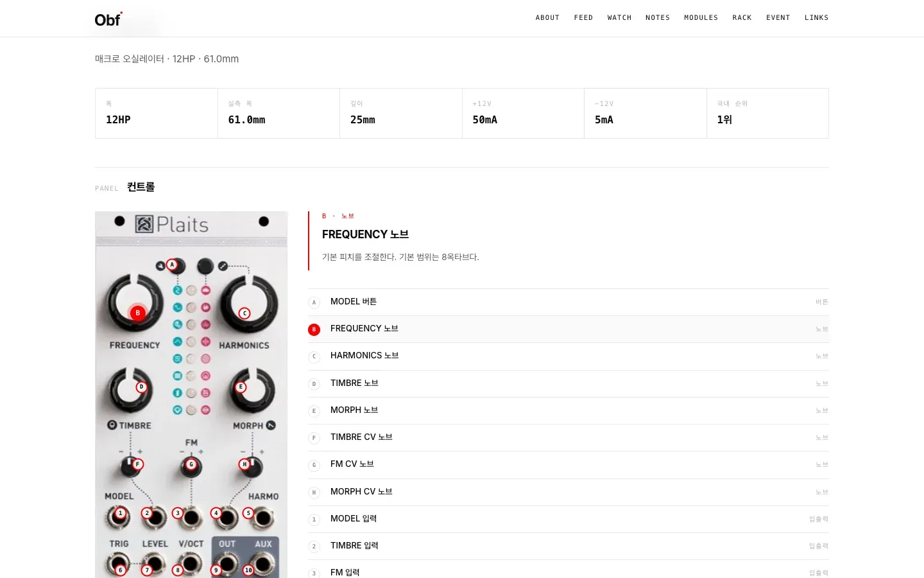
Task: Open EVENT in the top navigation
Action: (x=778, y=18)
